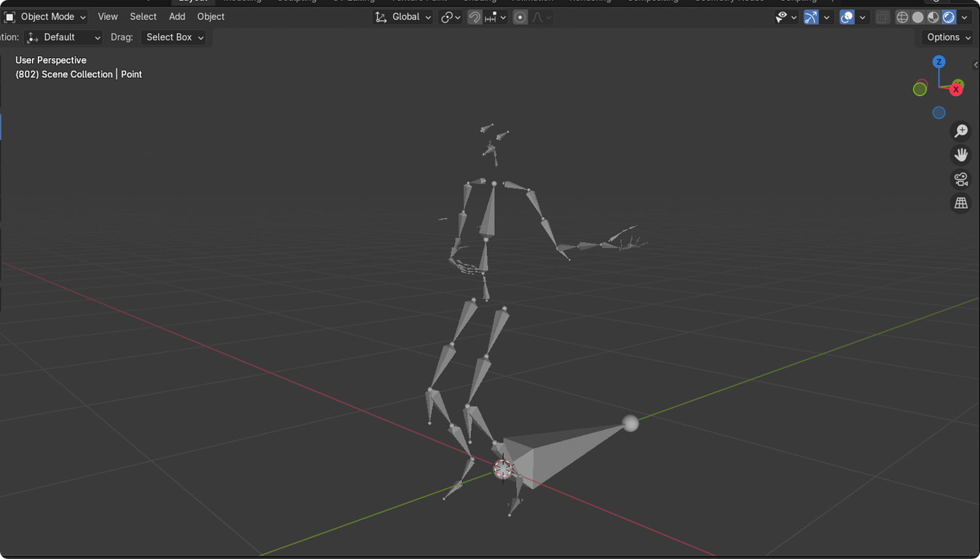
Task: Click the negative Z axis circle on gizmo
Action: [x=939, y=112]
